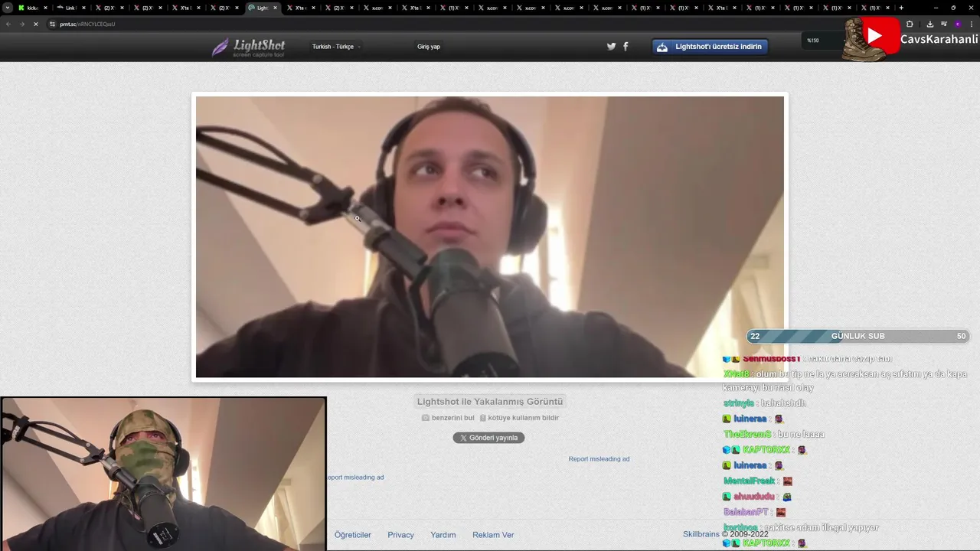Viewport: 980px width, 551px height.
Task: Click the Giriş yap sign-in link
Action: 429,47
